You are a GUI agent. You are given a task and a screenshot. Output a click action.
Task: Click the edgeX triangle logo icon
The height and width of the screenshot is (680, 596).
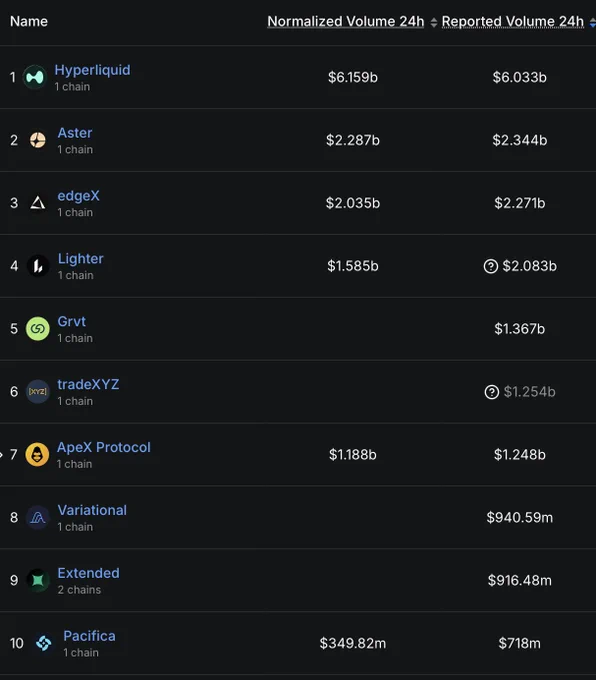coord(38,203)
